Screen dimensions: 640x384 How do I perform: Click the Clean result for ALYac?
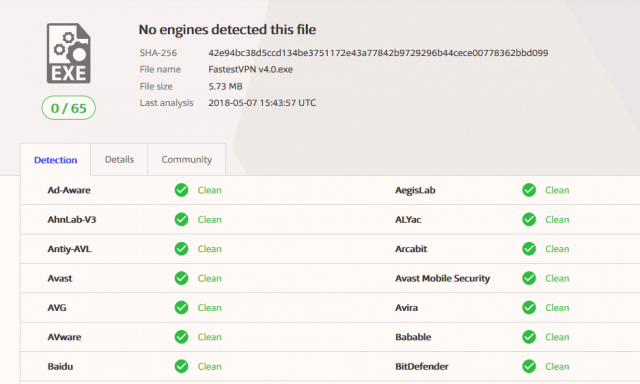pyautogui.click(x=557, y=220)
